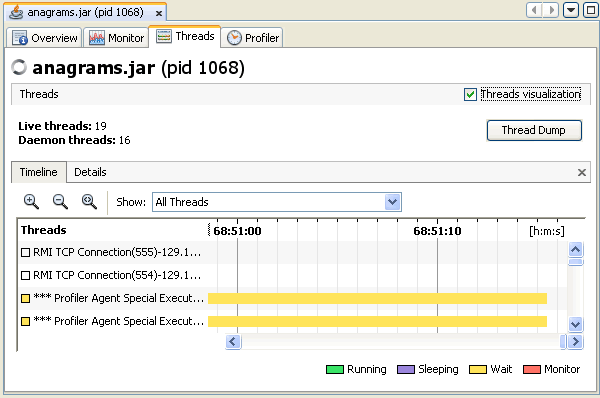Click the vertical scrollbar up arrow in thread list
Viewport: 600px width, 398px height.
576,250
